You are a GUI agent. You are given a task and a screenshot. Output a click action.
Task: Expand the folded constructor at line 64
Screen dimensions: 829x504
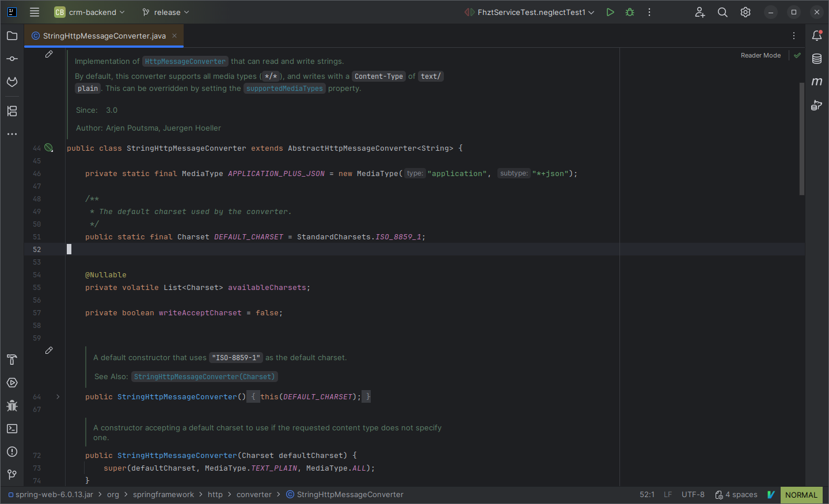(58, 397)
